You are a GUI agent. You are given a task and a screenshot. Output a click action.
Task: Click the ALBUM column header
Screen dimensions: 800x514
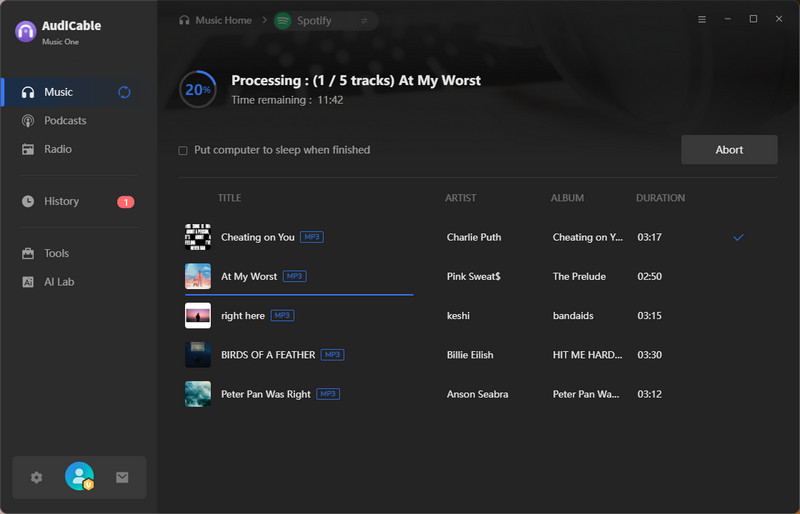pyautogui.click(x=567, y=198)
